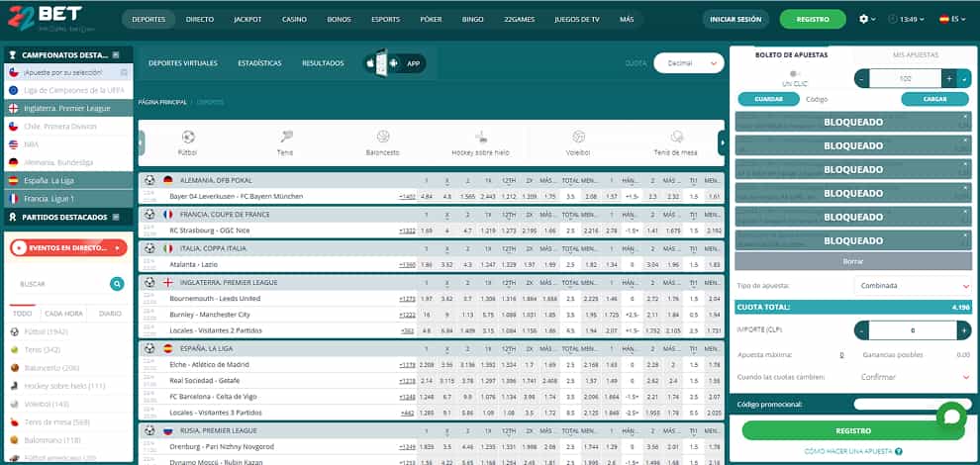
Task: Increase Importe (CLP) with the plus button
Action: coord(964,330)
